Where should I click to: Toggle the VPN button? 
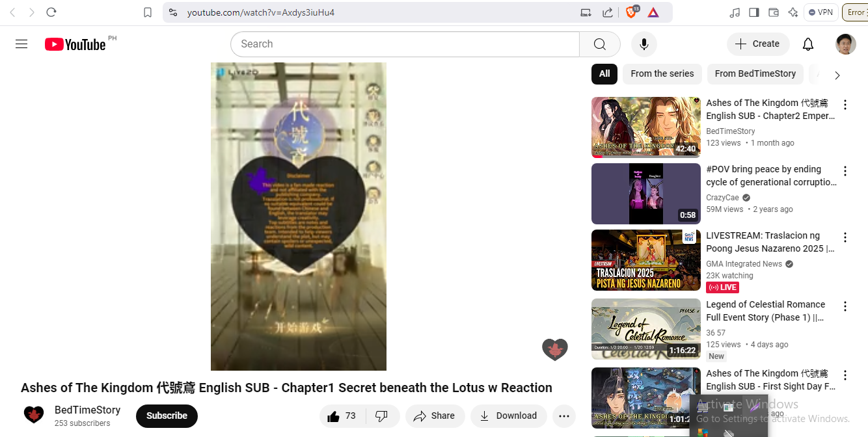821,12
